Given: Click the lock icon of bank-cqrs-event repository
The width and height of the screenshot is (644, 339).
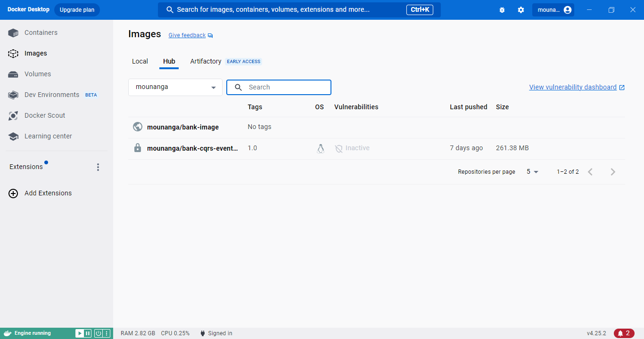Looking at the screenshot, I should [x=138, y=148].
